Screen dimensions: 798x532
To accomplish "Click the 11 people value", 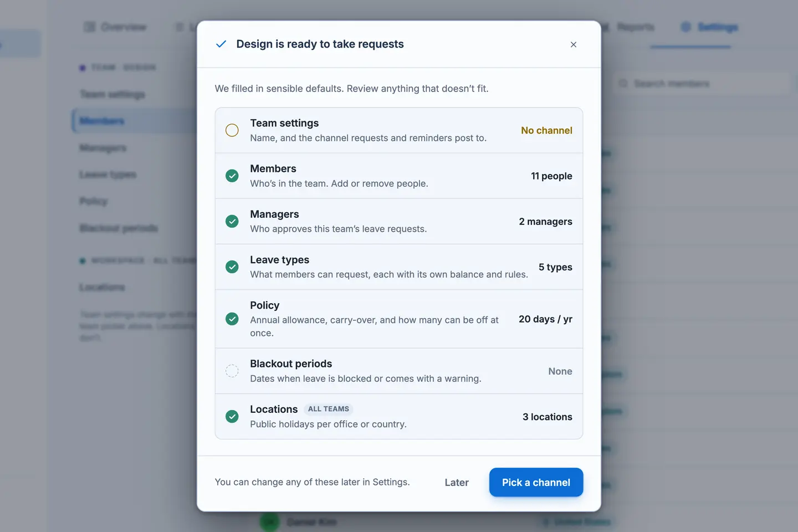I will (551, 176).
